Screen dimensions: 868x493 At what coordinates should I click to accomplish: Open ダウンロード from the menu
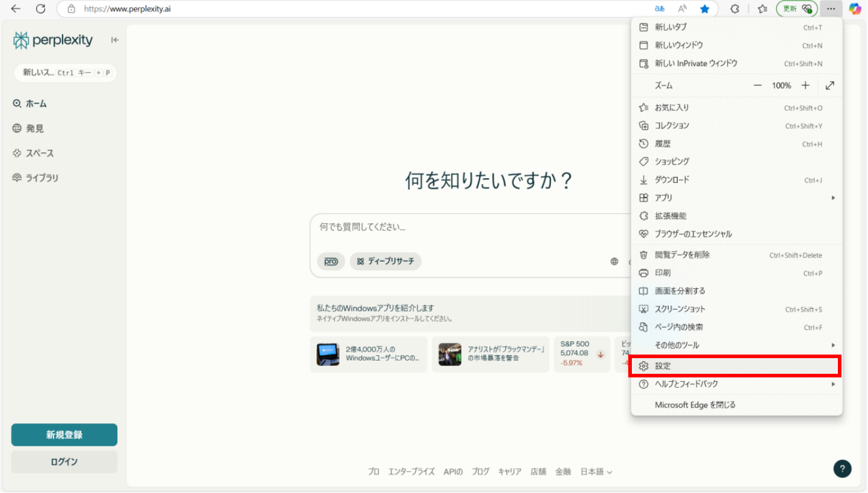(x=736, y=179)
